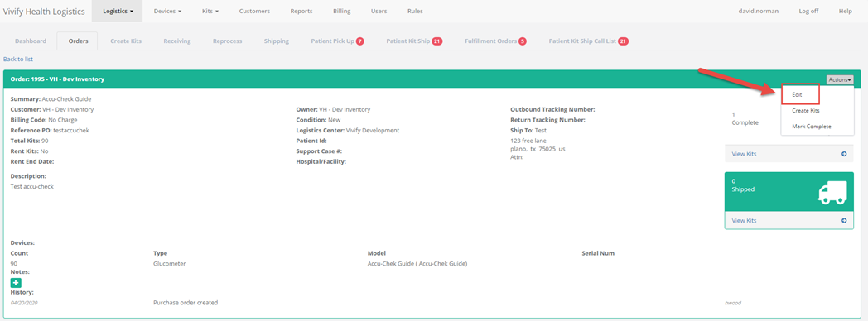Select Mark Complete menu option
868x321 pixels.
[812, 127]
